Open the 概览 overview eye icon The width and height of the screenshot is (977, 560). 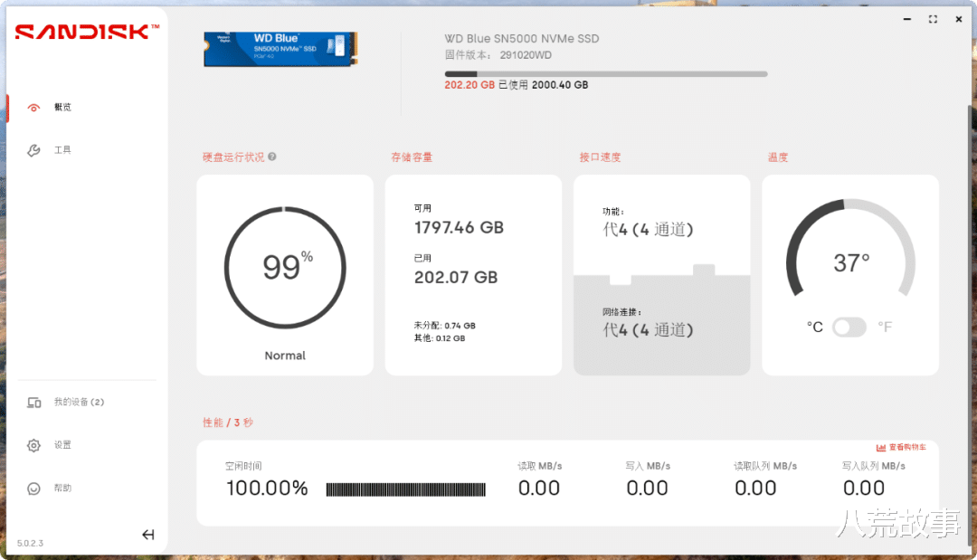tap(33, 108)
